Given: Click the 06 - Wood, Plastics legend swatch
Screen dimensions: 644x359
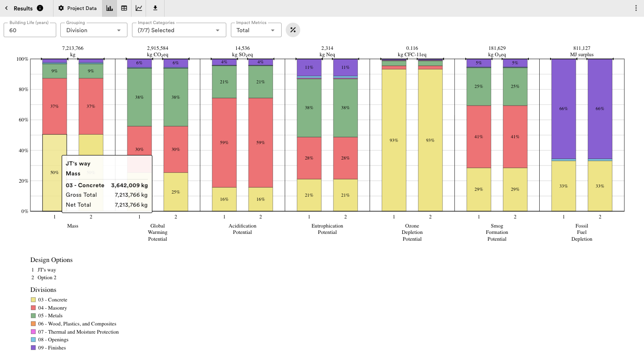Looking at the screenshot, I should point(33,324).
